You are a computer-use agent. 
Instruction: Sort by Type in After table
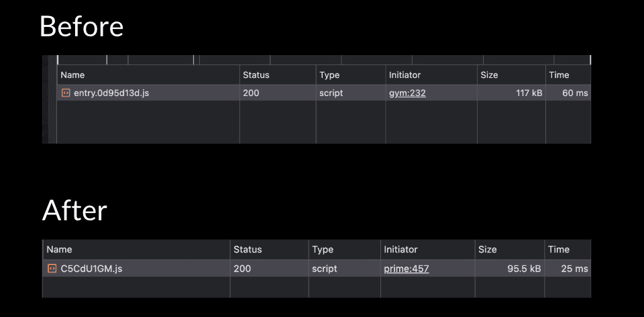tap(345, 250)
